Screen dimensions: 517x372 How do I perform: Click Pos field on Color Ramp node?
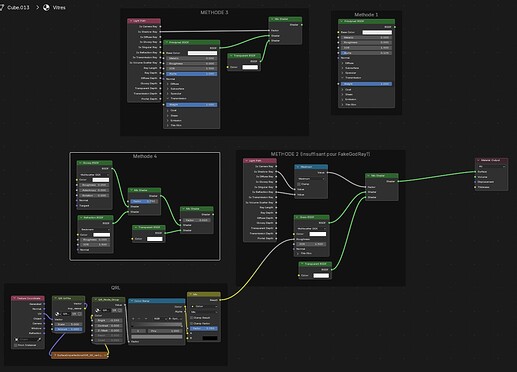165,331
